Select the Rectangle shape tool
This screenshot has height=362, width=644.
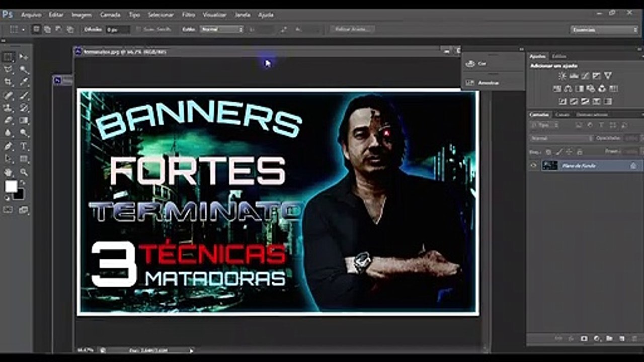tap(24, 159)
